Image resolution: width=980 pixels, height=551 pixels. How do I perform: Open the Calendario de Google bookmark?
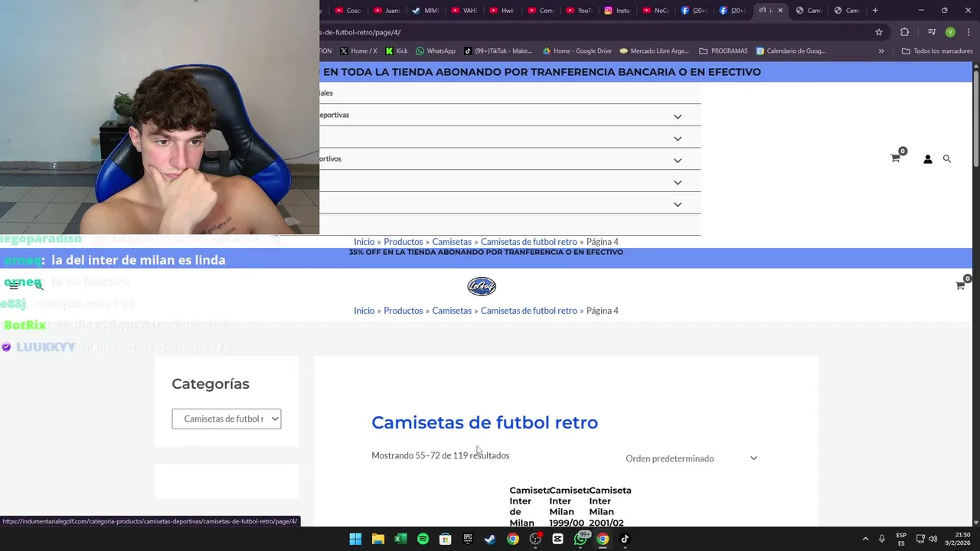pyautogui.click(x=791, y=51)
